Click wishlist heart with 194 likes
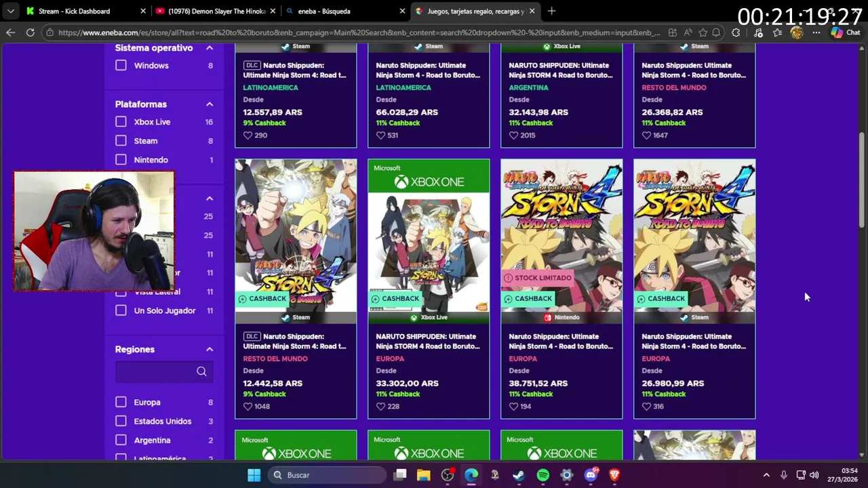Viewport: 868px width, 488px height. tap(513, 406)
